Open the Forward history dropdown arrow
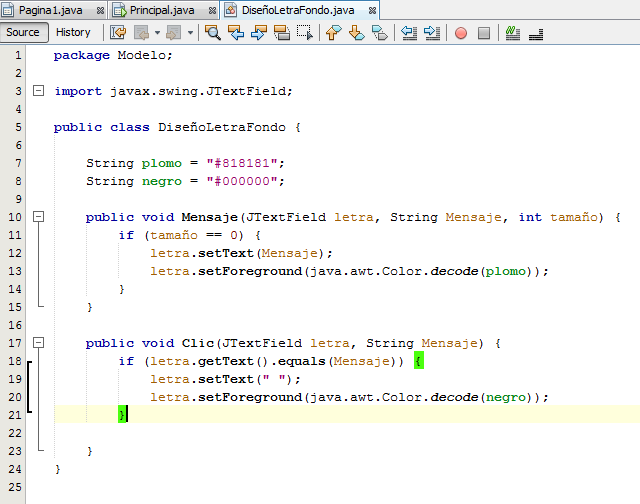The width and height of the screenshot is (640, 504). click(x=190, y=33)
